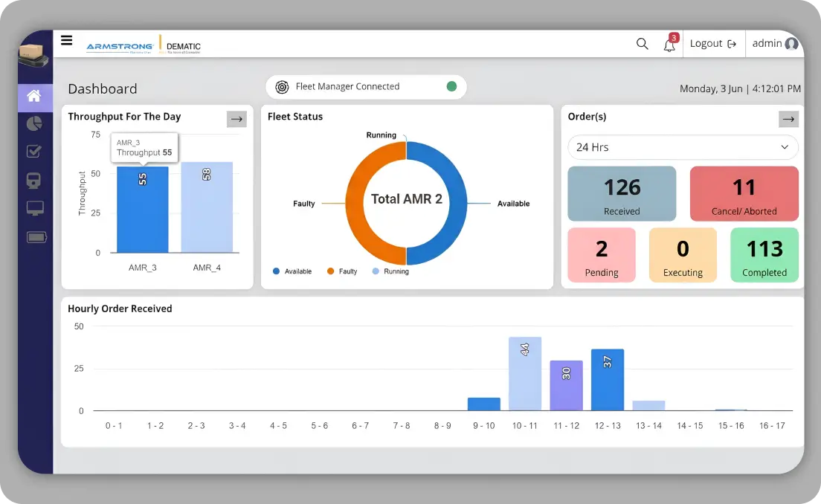Image resolution: width=821 pixels, height=504 pixels.
Task: Toggle the Faulty legend entry
Action: tap(342, 271)
